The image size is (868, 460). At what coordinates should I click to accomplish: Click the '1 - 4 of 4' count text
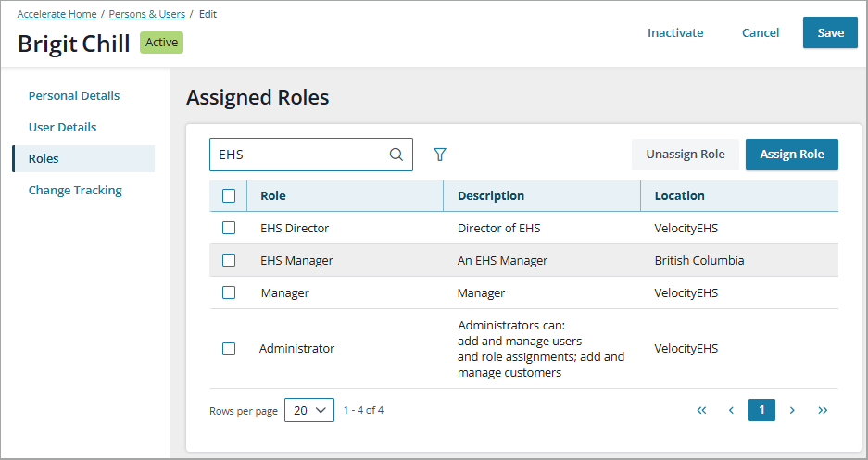click(x=364, y=410)
